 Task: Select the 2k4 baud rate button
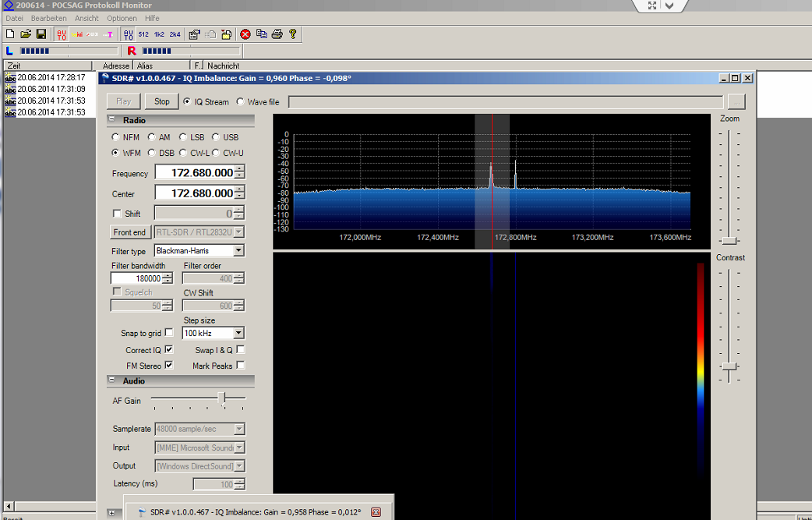[175, 34]
